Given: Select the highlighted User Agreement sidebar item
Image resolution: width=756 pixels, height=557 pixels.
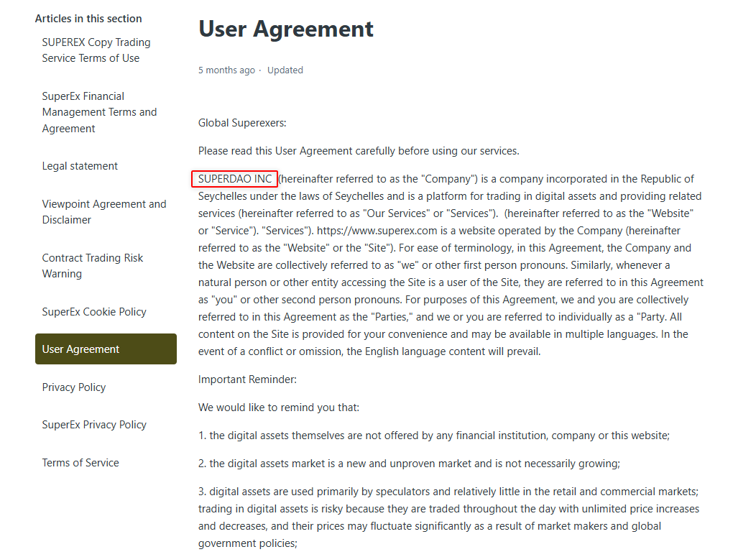Looking at the screenshot, I should click(x=106, y=349).
